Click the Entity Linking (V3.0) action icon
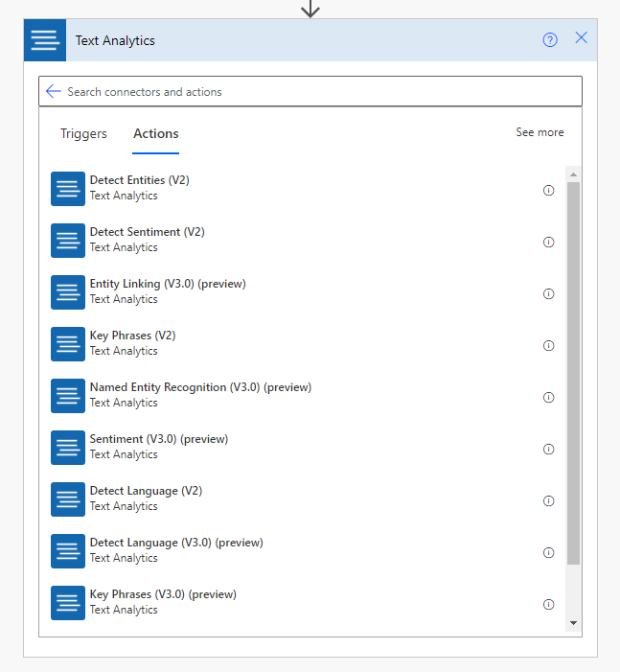 [68, 292]
